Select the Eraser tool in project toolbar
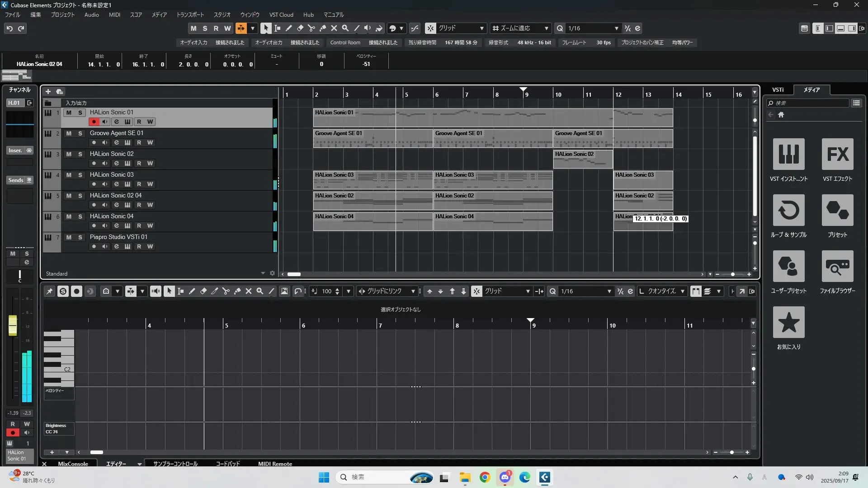Screen dimensions: 868x488 tap(300, 28)
